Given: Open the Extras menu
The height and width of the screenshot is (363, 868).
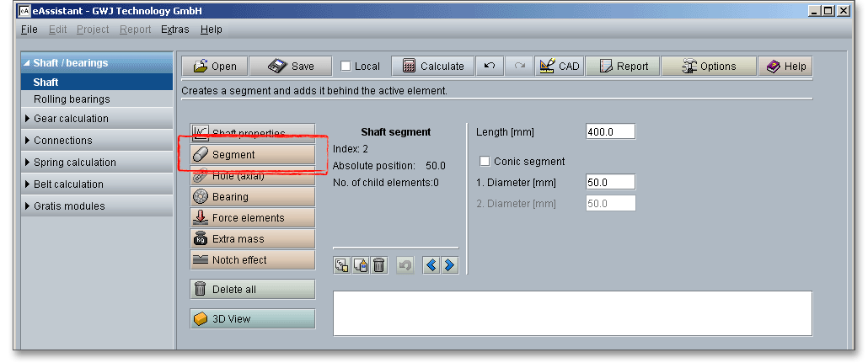Looking at the screenshot, I should click(174, 29).
